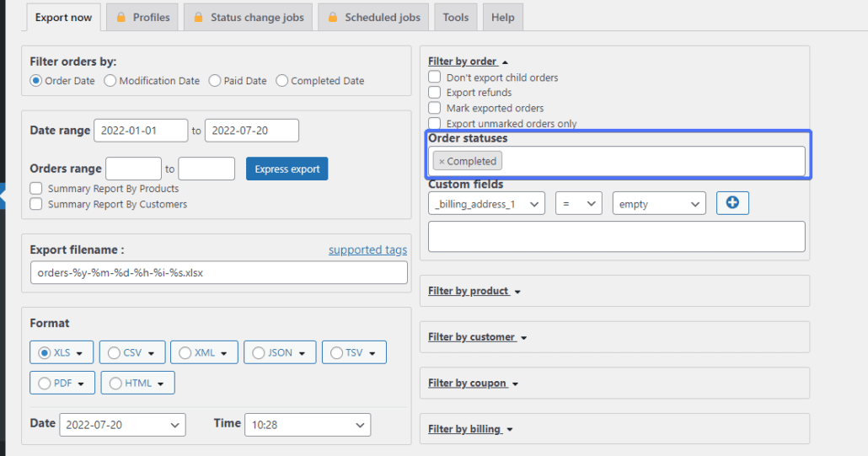Check the Export refunds option
This screenshot has width=868, height=456.
pyautogui.click(x=435, y=92)
